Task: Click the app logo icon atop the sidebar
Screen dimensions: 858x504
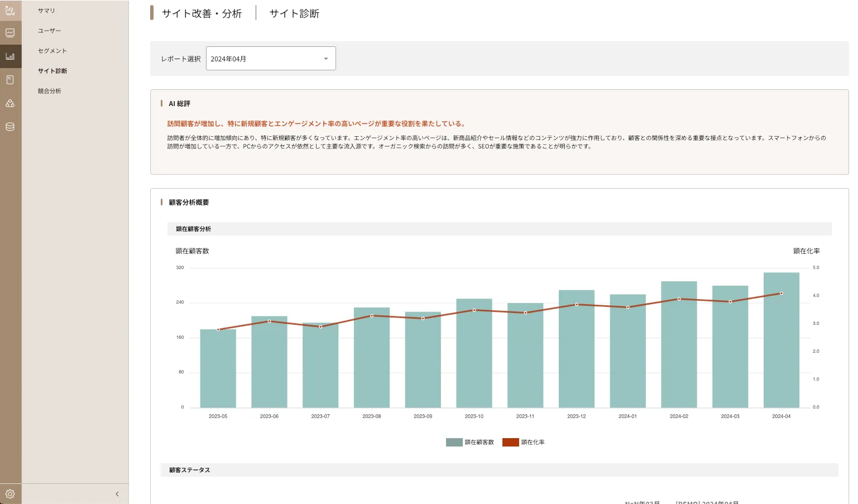Action: click(x=10, y=11)
